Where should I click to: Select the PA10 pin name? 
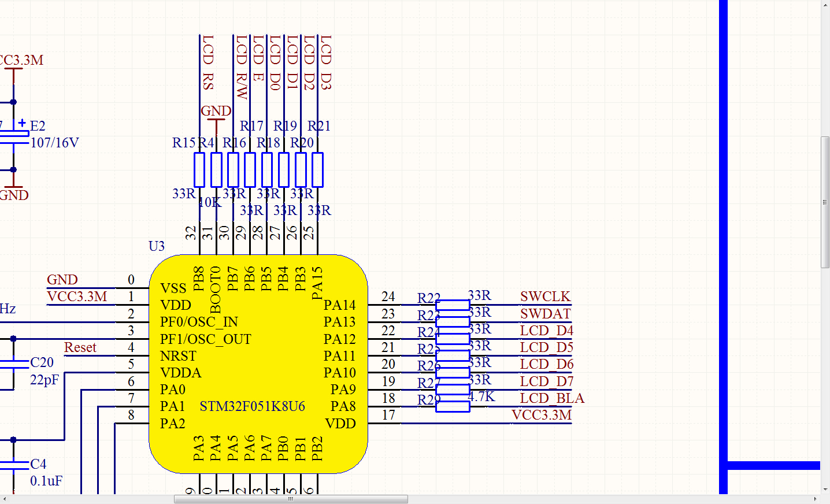[340, 373]
